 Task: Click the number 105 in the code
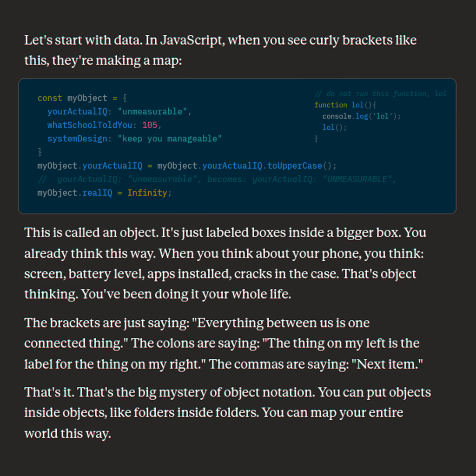150,125
